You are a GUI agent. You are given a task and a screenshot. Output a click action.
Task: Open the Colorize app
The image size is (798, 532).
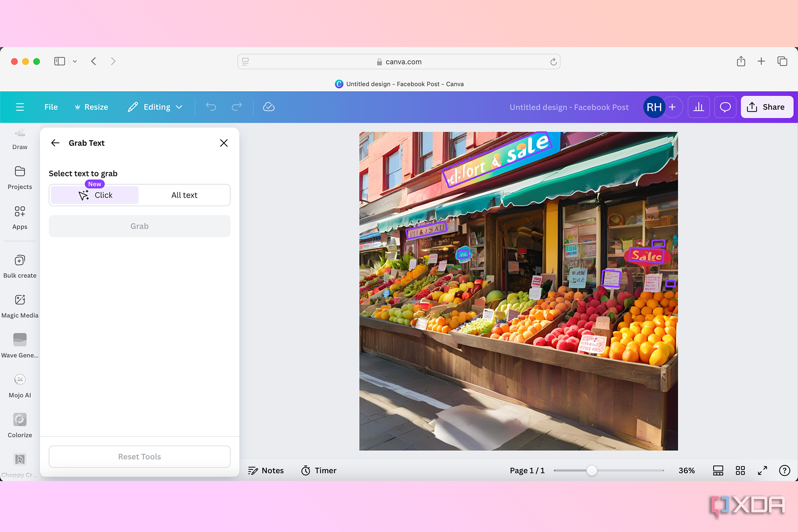coord(20,426)
